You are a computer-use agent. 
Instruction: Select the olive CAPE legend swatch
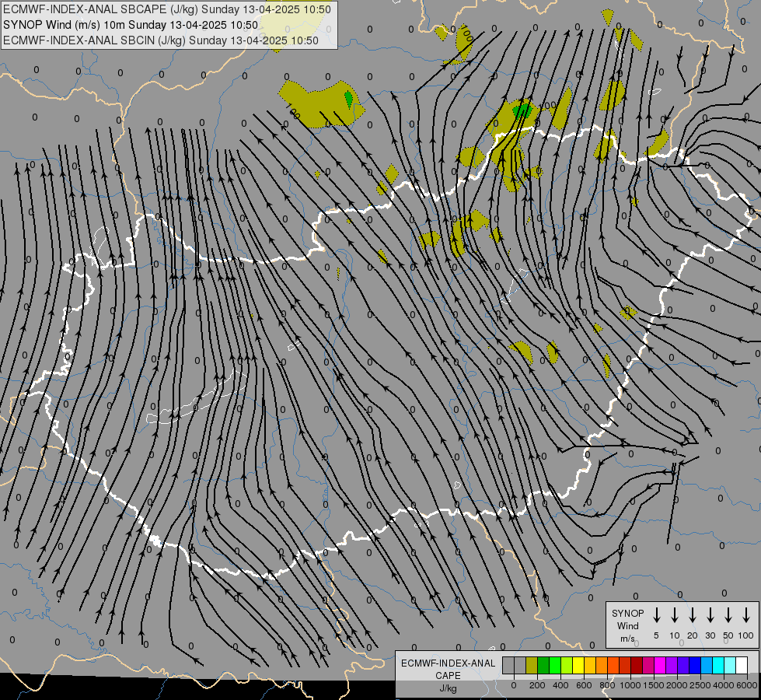(x=532, y=666)
